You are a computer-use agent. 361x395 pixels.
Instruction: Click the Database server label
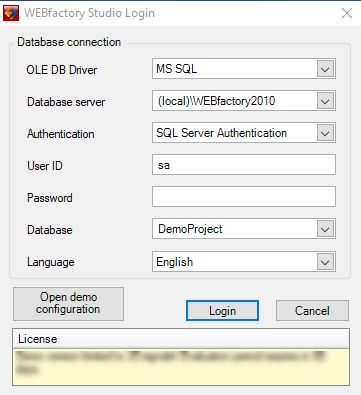pyautogui.click(x=66, y=102)
